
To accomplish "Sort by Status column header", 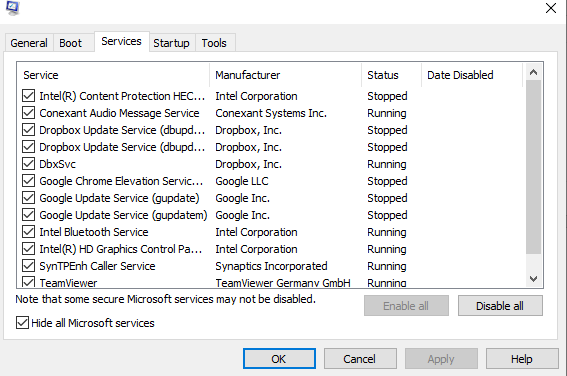I will (x=391, y=75).
